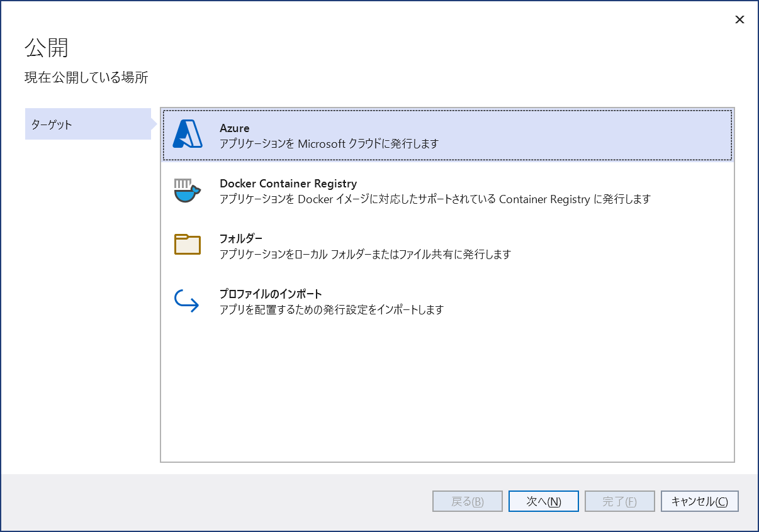
Task: Choose the プロファイルのインポート option label
Action: pos(271,294)
